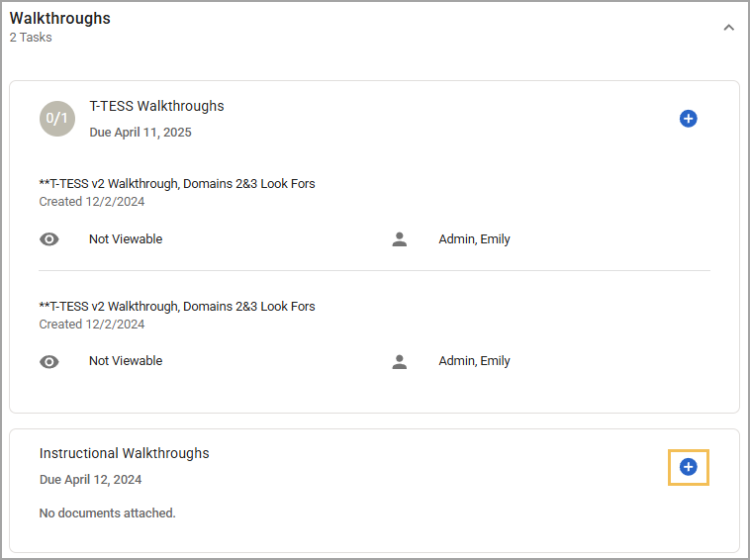The width and height of the screenshot is (750, 560).
Task: Open the first T-TESS v2 Walkthrough document
Action: (177, 184)
